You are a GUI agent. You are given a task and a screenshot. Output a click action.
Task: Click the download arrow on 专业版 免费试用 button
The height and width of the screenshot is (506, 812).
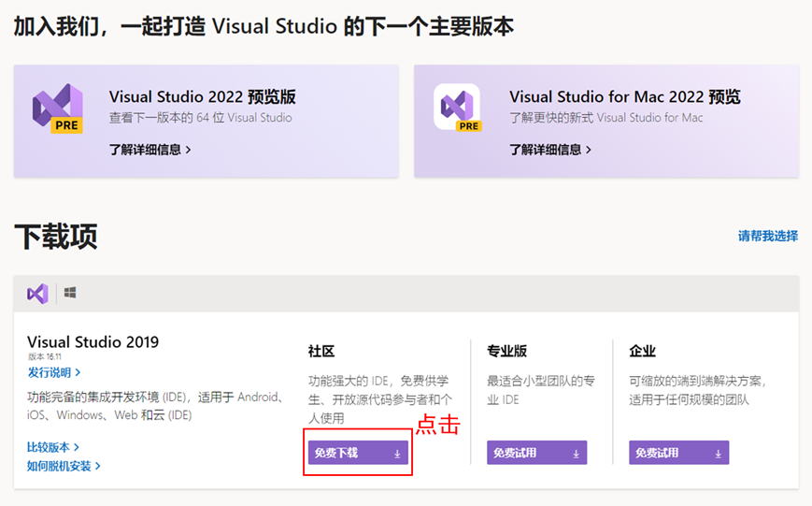tap(576, 454)
